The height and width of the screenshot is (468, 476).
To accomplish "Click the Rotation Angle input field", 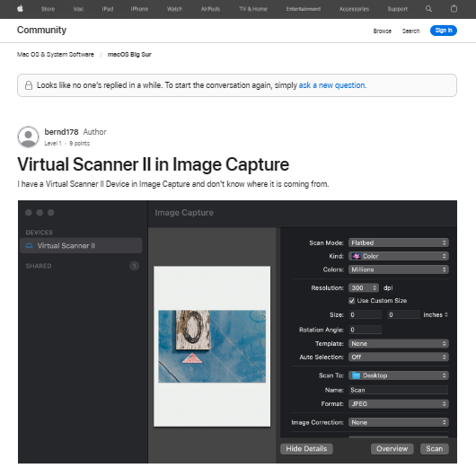I will pos(366,330).
